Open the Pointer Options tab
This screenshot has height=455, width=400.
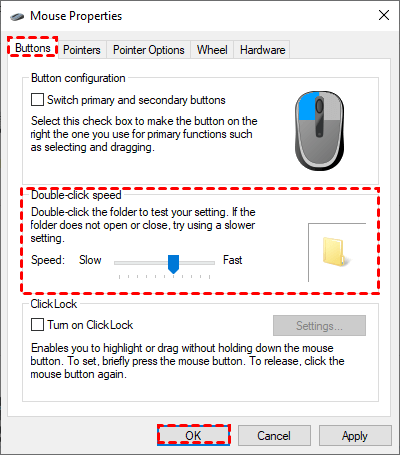click(x=149, y=50)
